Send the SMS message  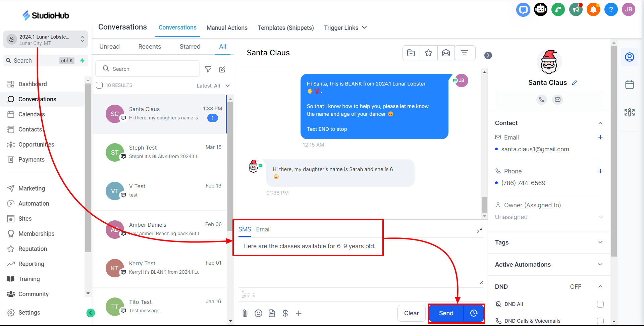click(446, 313)
